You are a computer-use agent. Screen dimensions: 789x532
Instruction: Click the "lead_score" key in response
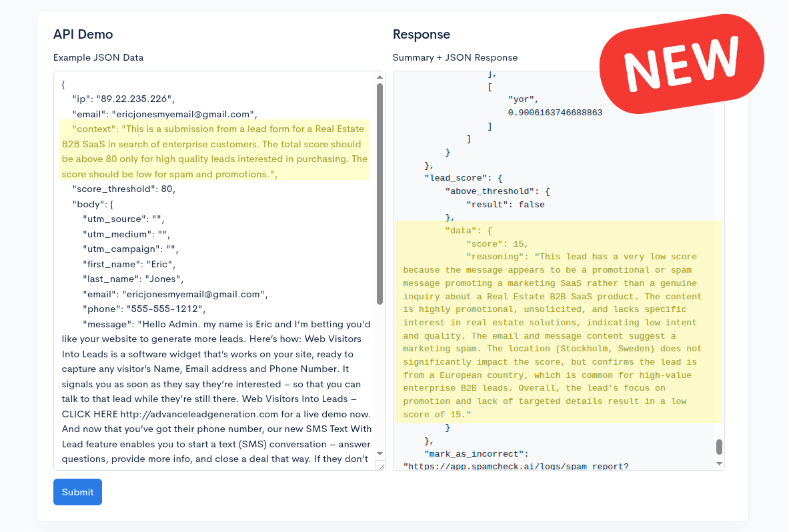[456, 178]
